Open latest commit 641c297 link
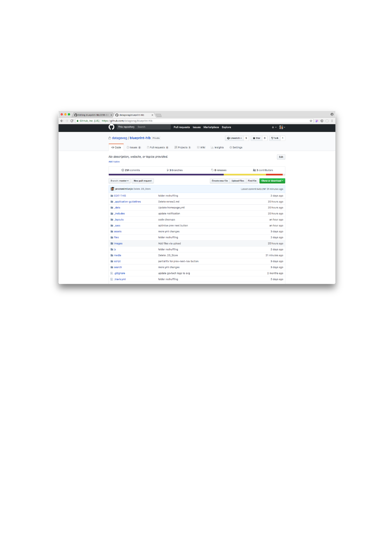Screen dimensions: 392x555 tap(261, 189)
